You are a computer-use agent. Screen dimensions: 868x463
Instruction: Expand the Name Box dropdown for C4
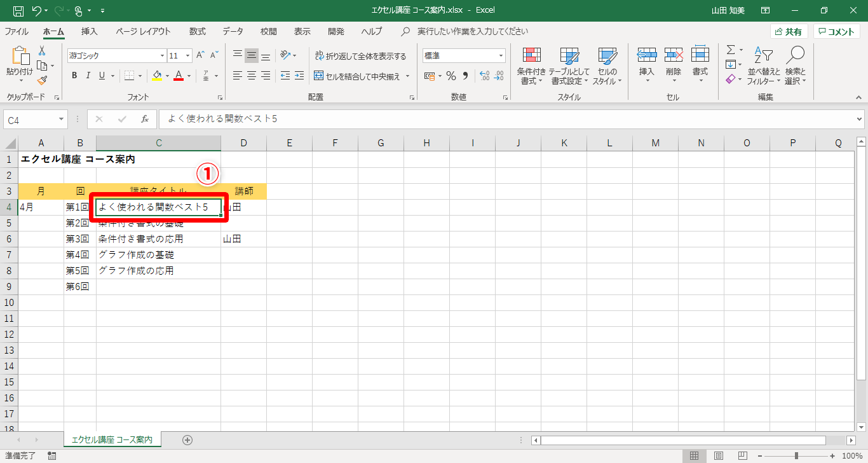point(61,119)
